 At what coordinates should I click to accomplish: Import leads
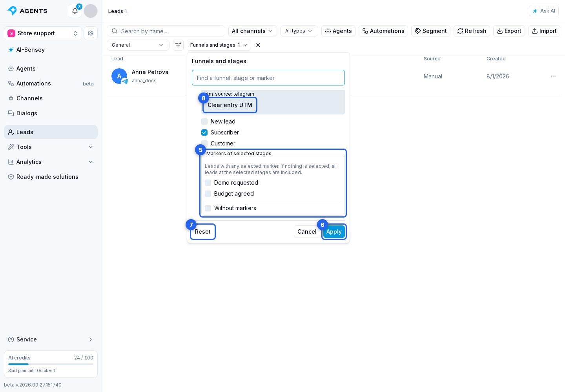[x=544, y=31]
